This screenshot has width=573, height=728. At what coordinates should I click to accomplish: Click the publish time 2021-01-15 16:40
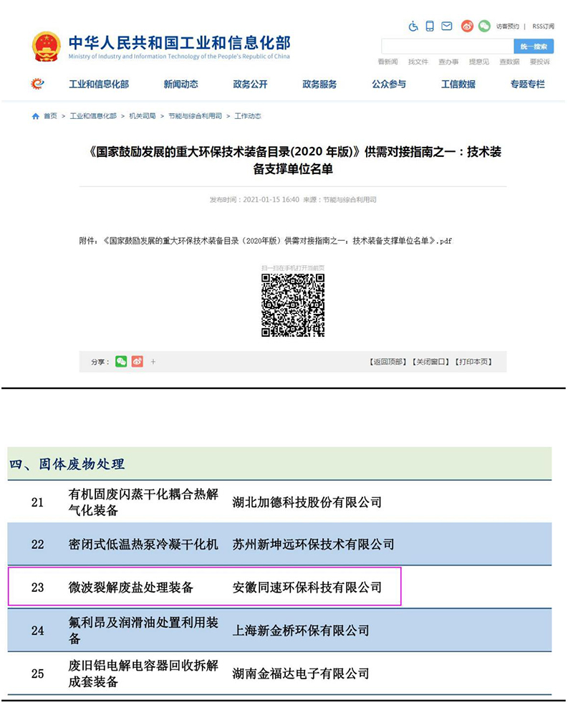[x=271, y=200]
